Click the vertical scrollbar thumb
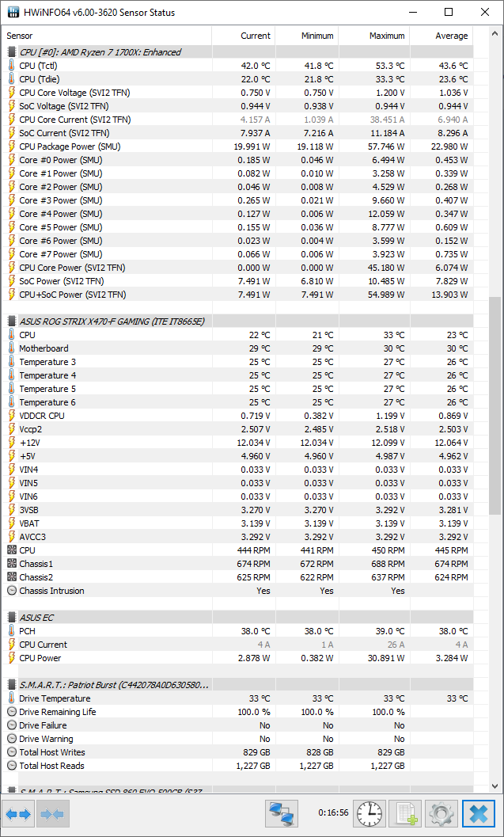 (495, 405)
